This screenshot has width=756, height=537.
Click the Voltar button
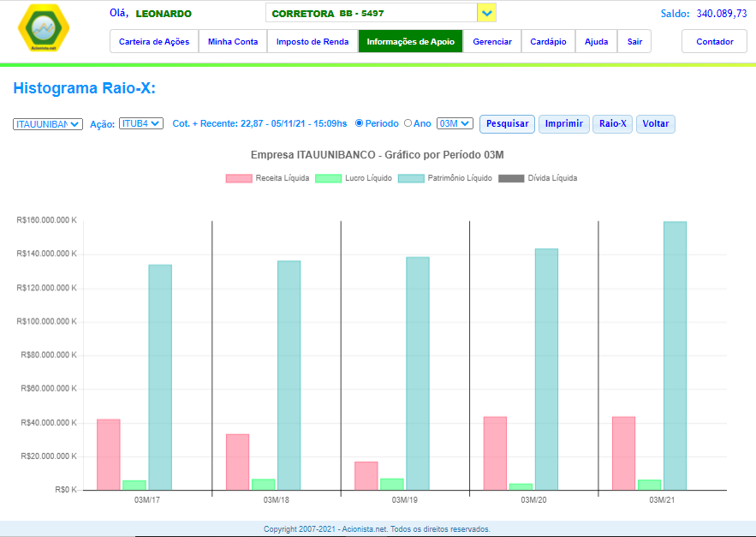(656, 124)
